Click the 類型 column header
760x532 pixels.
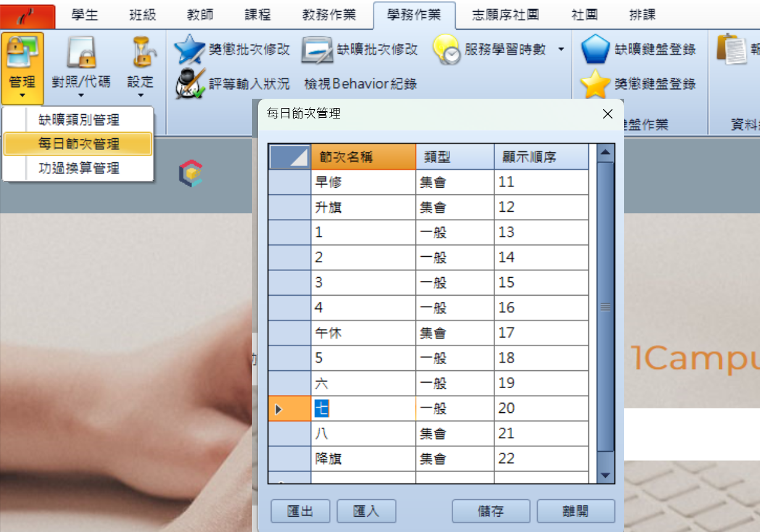pyautogui.click(x=455, y=157)
